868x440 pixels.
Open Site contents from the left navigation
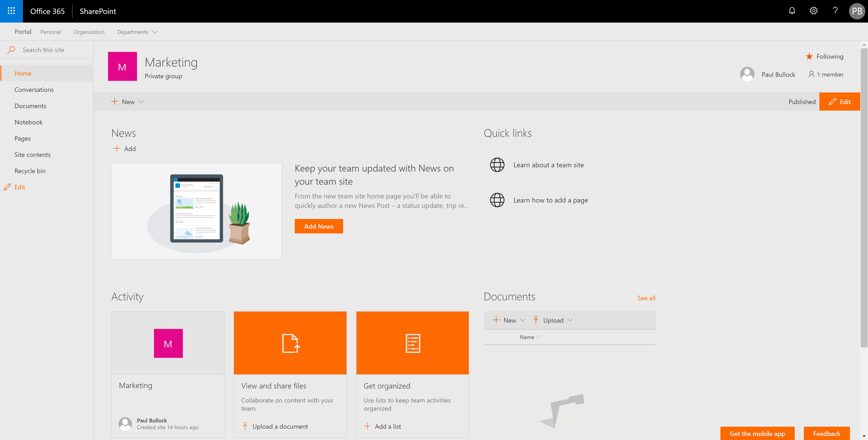[x=32, y=154]
